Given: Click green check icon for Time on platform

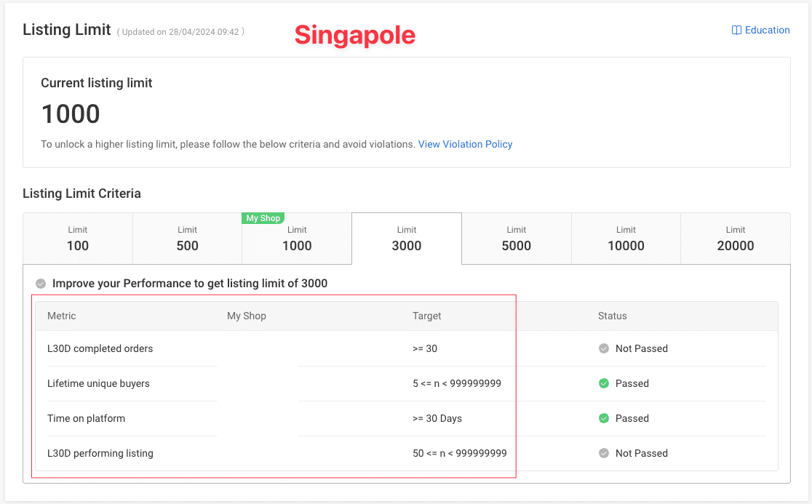Looking at the screenshot, I should pos(603,418).
